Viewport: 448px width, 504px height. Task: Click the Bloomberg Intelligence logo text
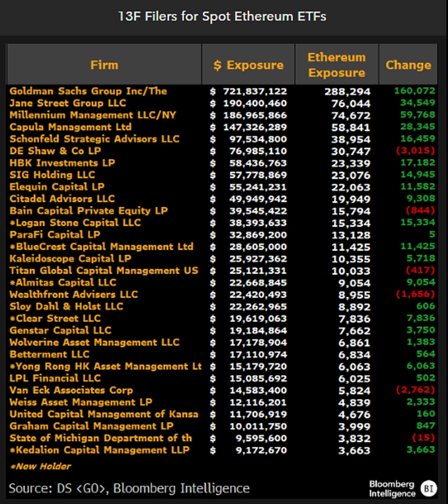pos(392,488)
